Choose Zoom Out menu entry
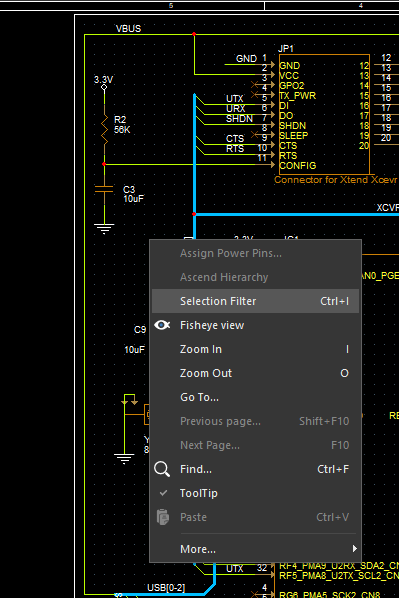 (x=255, y=373)
